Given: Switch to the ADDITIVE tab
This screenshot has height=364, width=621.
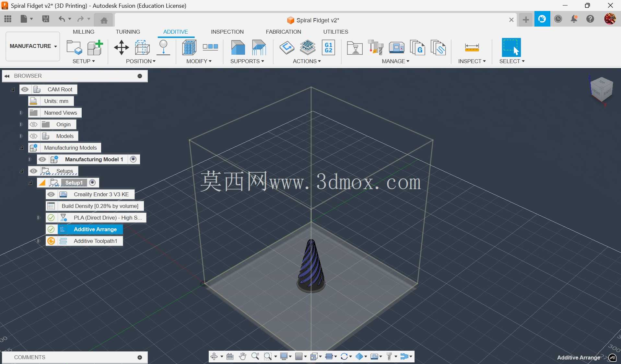Looking at the screenshot, I should [x=176, y=32].
